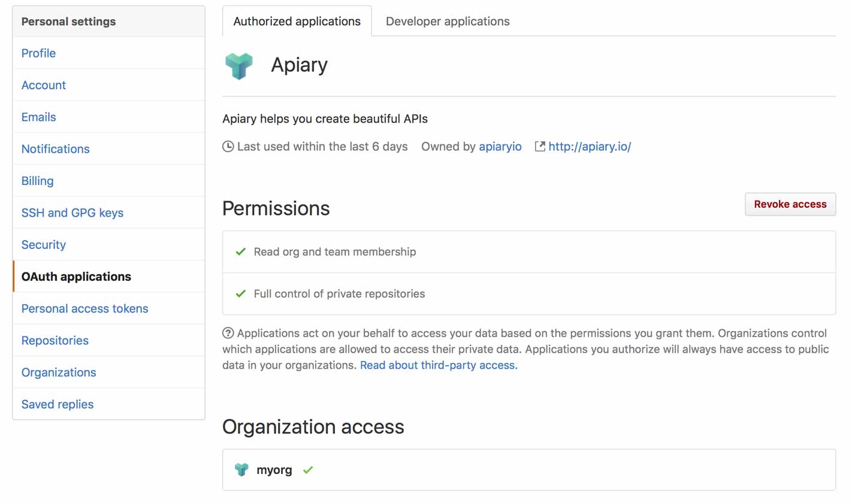Open Profile settings
The width and height of the screenshot is (852, 504).
108,53
